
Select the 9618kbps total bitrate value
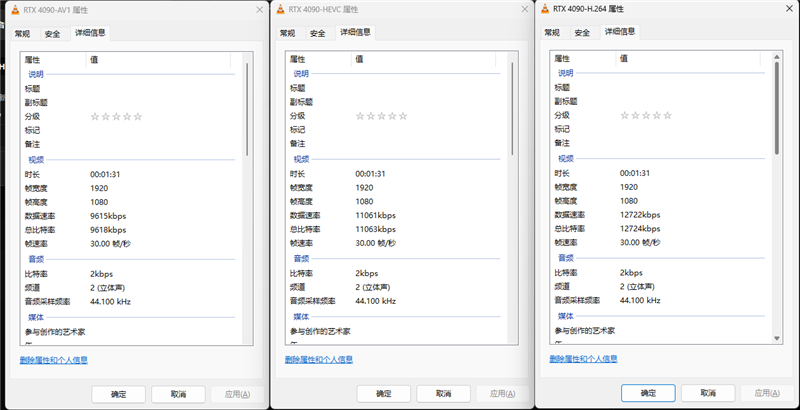coord(108,230)
